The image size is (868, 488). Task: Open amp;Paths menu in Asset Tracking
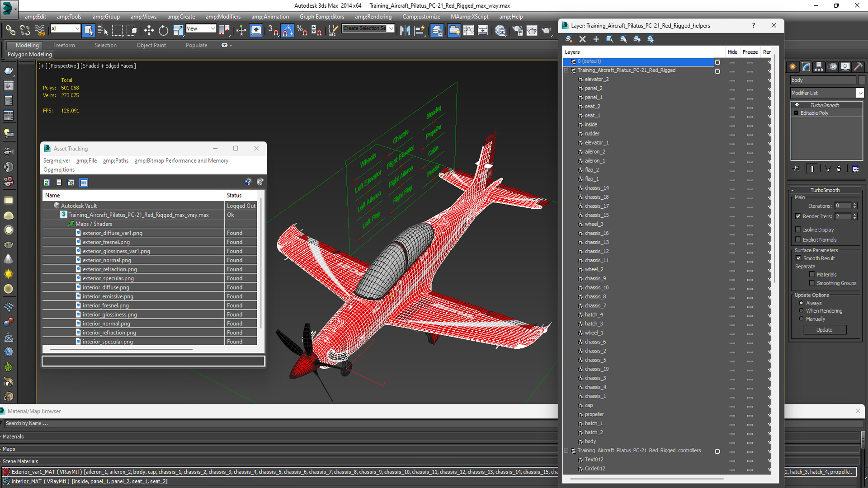(116, 161)
